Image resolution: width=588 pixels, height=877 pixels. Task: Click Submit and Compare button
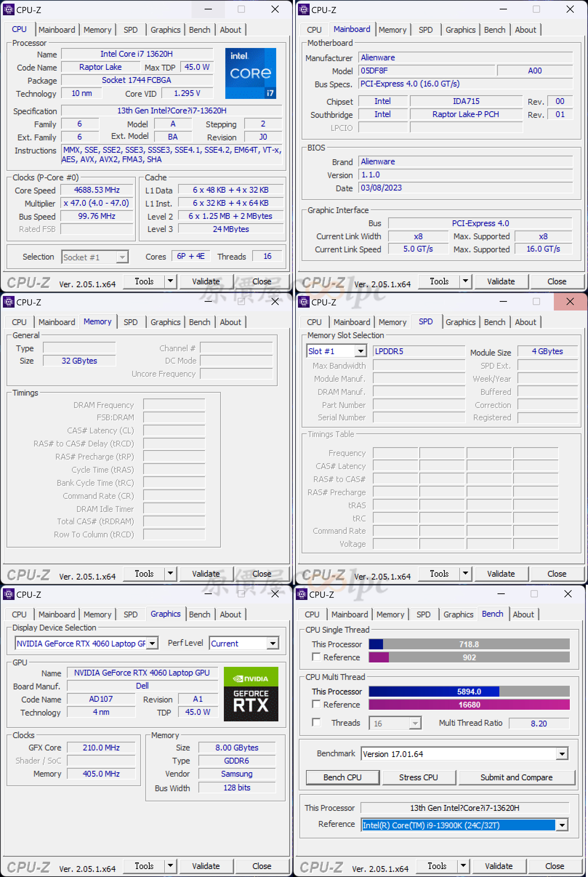pos(516,777)
